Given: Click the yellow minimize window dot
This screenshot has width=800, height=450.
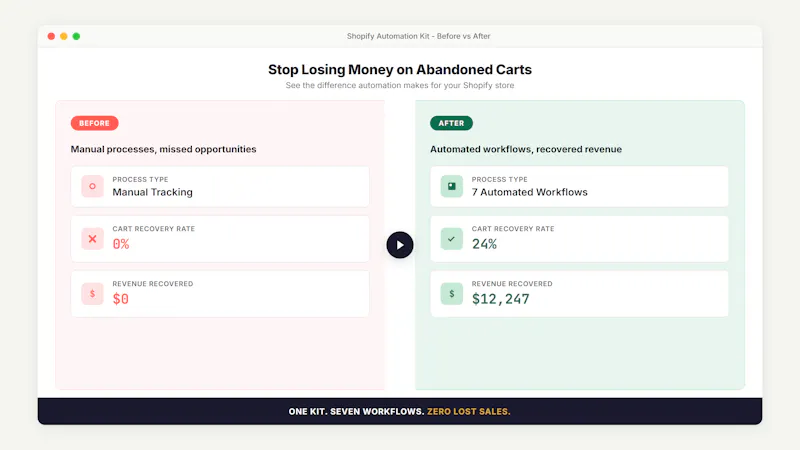Looking at the screenshot, I should pos(64,36).
